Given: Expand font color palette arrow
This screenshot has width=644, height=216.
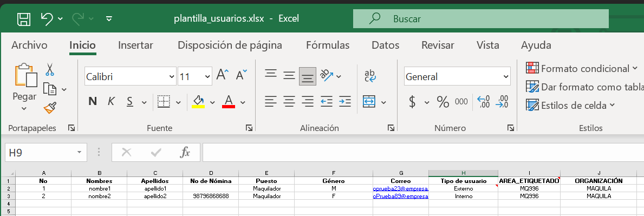Looking at the screenshot, I should [243, 102].
